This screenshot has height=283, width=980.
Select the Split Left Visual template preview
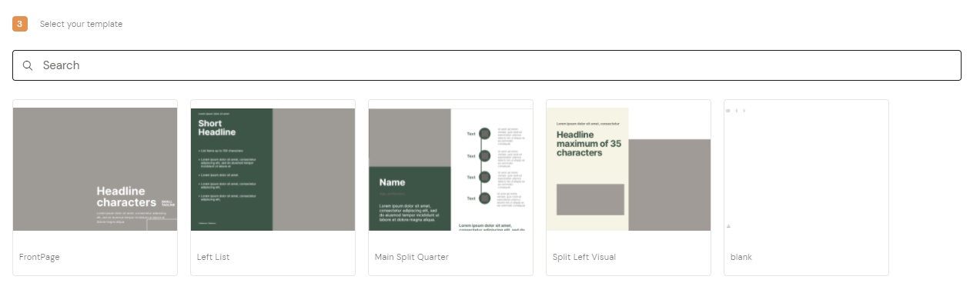628,169
